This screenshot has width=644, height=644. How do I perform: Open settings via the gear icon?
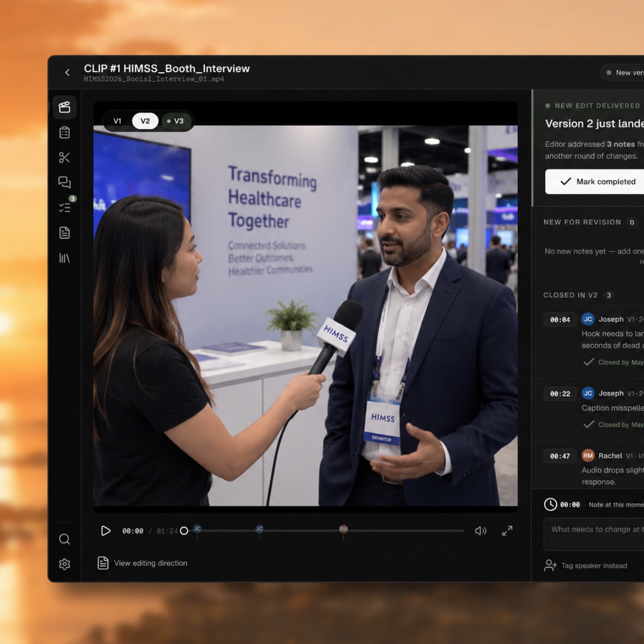64,564
